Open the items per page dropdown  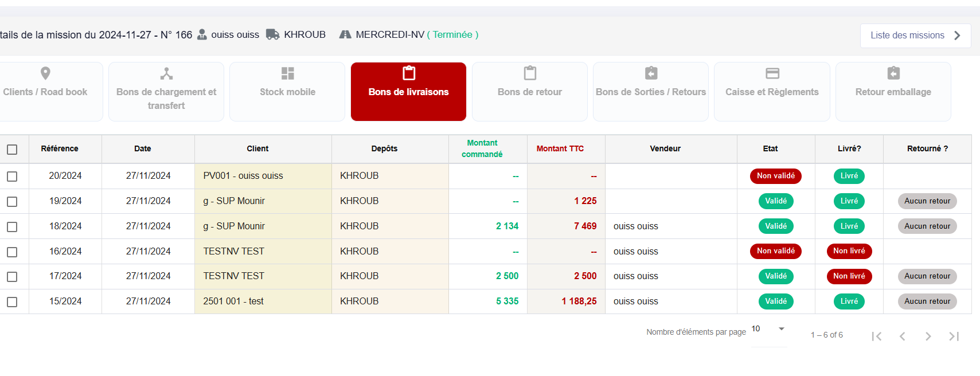[x=768, y=329]
